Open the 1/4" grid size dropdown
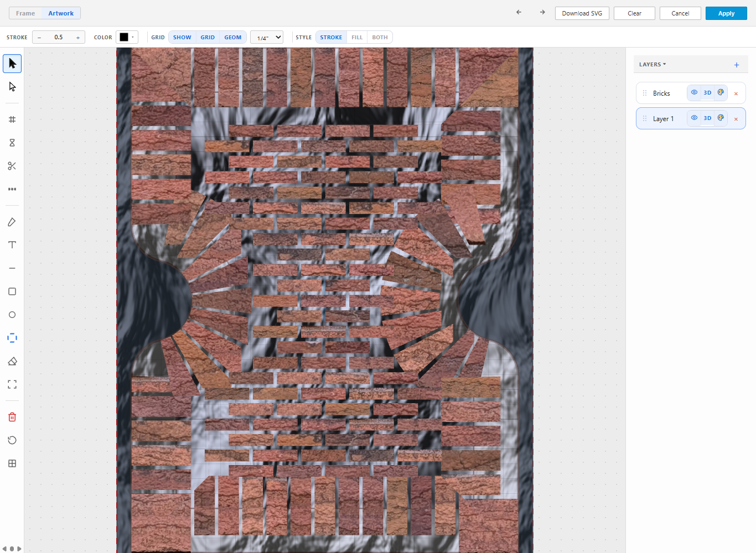756x553 pixels. pyautogui.click(x=267, y=38)
